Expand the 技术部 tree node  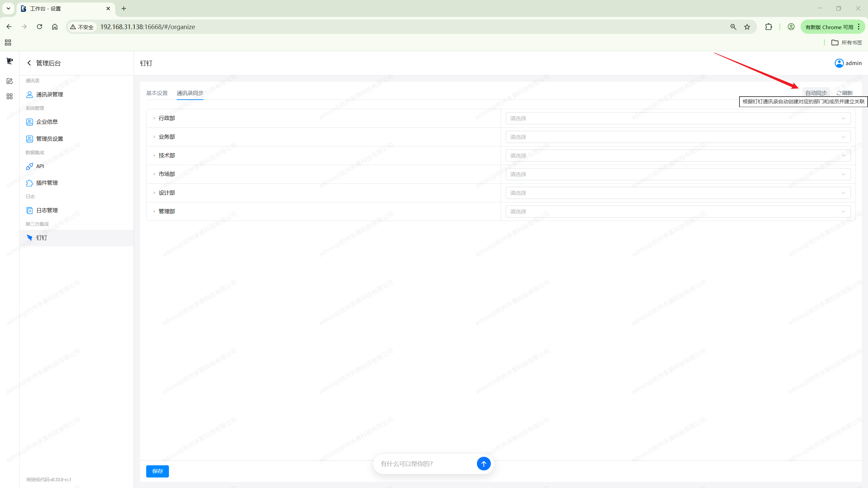tap(154, 156)
